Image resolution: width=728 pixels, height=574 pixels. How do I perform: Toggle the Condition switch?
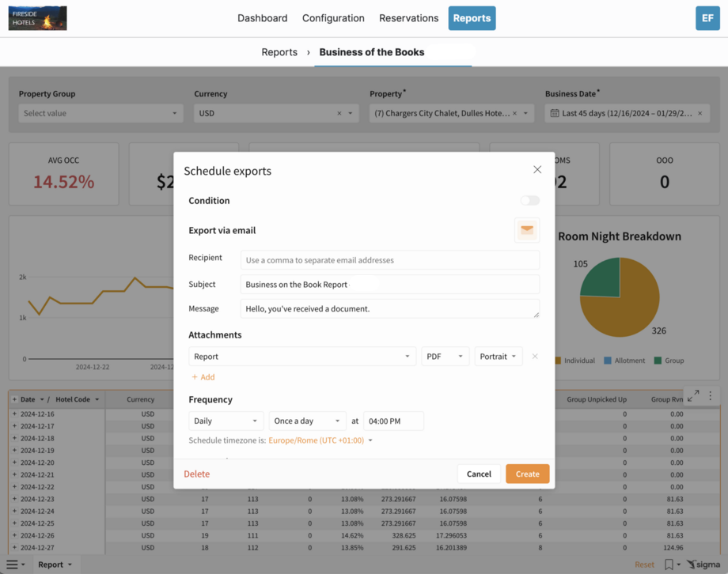[529, 201]
